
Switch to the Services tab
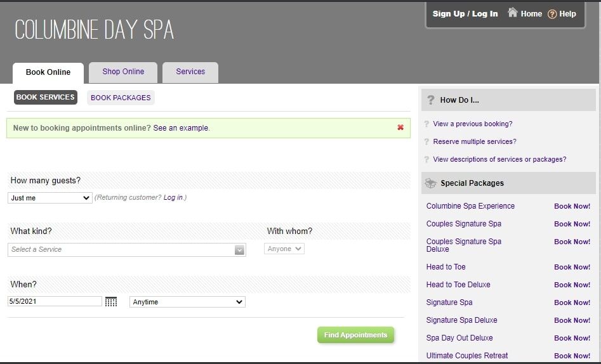190,72
